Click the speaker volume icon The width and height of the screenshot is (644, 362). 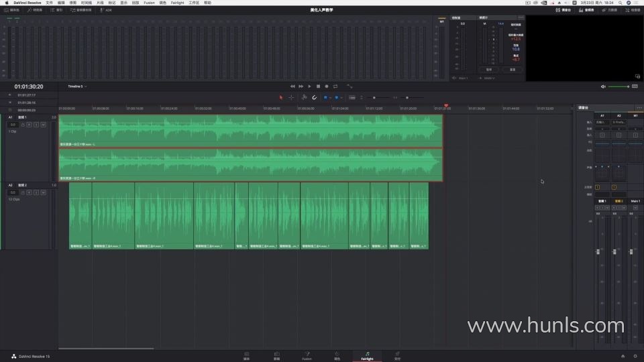603,86
